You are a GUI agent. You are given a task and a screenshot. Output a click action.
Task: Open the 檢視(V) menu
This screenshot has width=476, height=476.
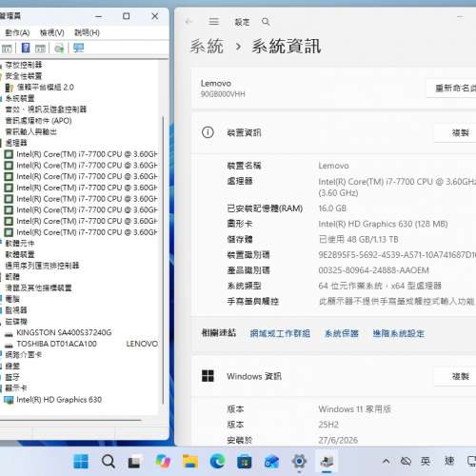tap(52, 32)
